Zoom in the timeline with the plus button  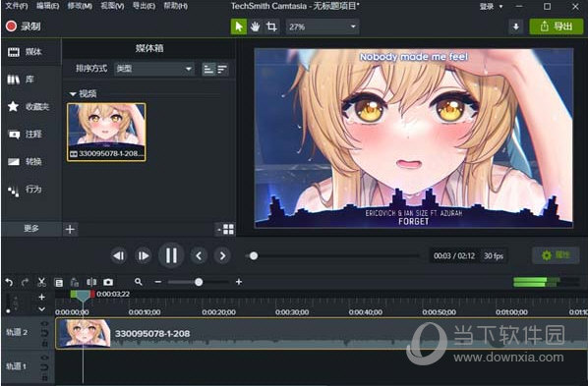pyautogui.click(x=239, y=282)
